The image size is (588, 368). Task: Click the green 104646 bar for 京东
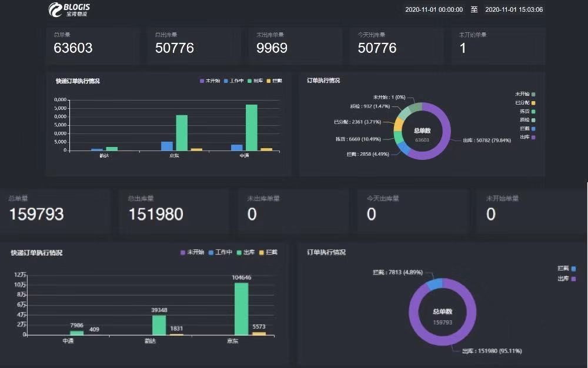point(241,309)
